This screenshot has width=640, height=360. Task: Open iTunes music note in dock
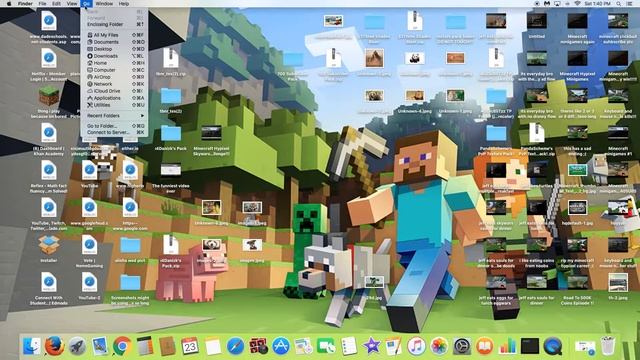click(x=416, y=347)
